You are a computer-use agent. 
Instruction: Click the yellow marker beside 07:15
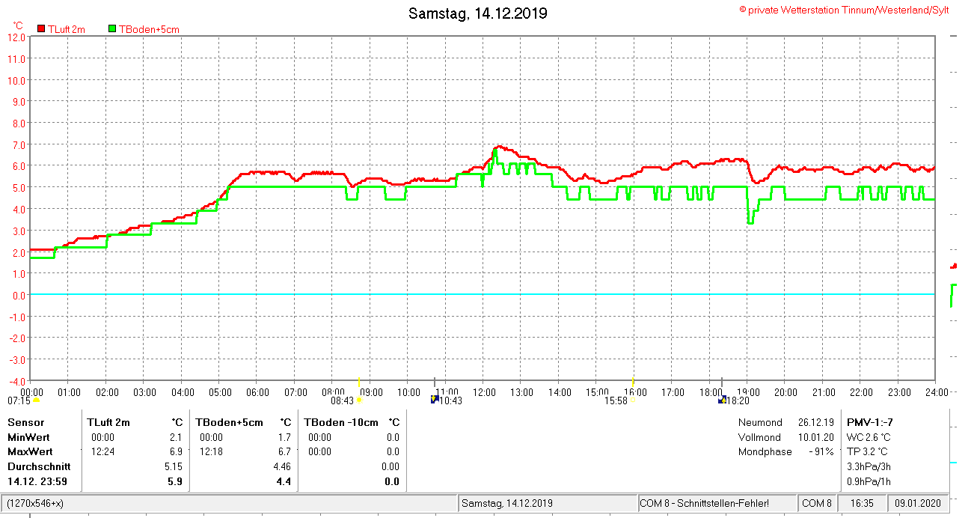tap(36, 400)
